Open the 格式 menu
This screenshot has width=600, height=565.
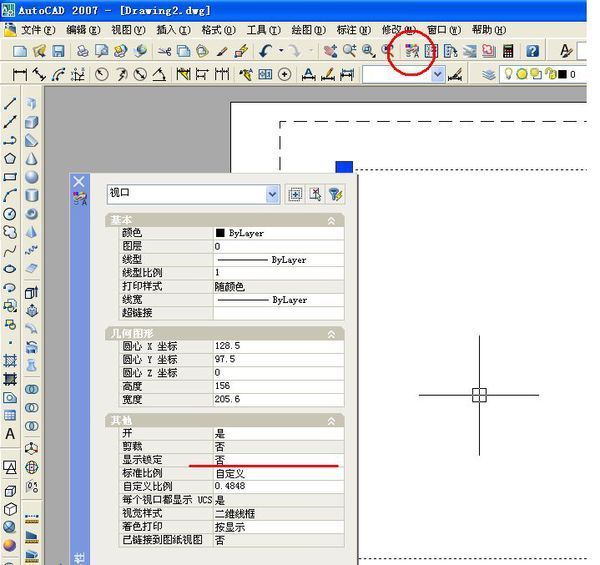click(x=218, y=30)
